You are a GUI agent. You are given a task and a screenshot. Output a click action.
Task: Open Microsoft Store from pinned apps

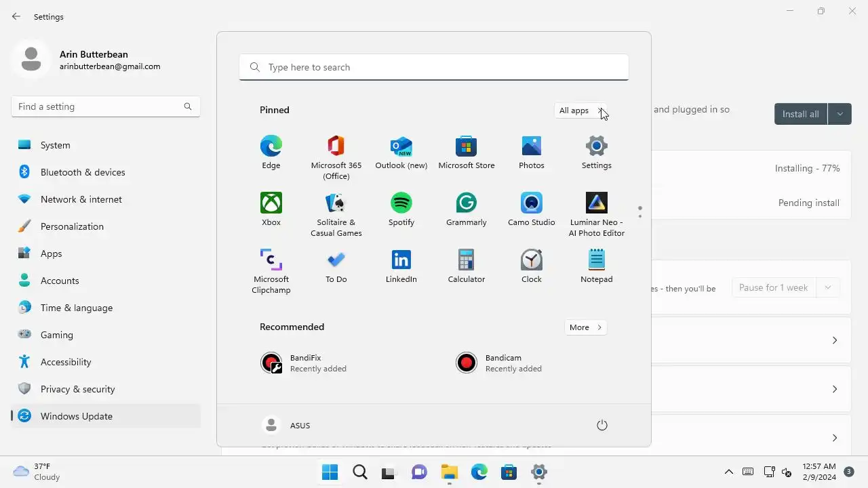pyautogui.click(x=467, y=152)
